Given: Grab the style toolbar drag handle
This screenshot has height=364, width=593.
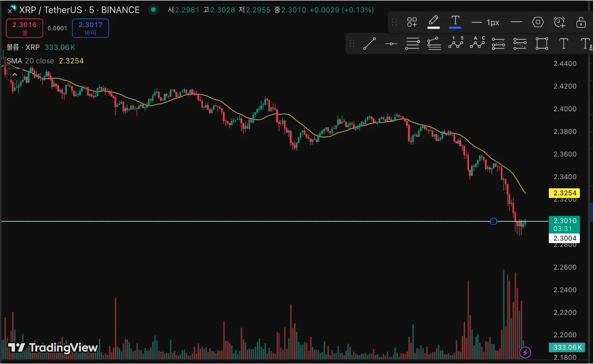Looking at the screenshot, I should [394, 22].
